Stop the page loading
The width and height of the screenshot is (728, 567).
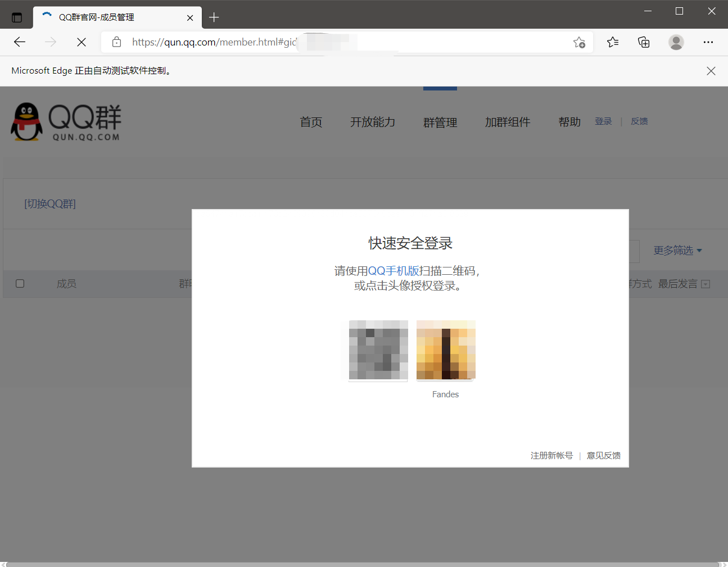(81, 42)
